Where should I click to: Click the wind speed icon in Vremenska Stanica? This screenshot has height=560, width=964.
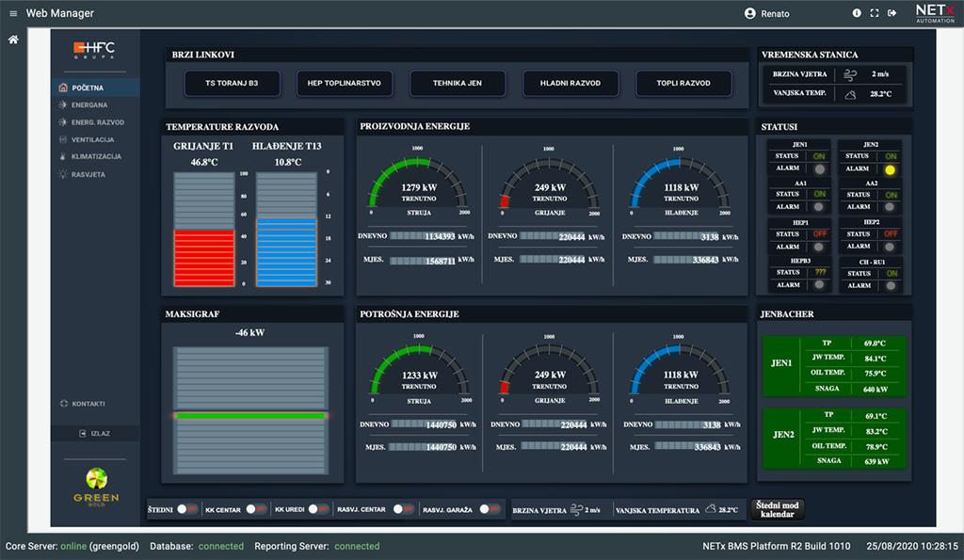point(851,73)
